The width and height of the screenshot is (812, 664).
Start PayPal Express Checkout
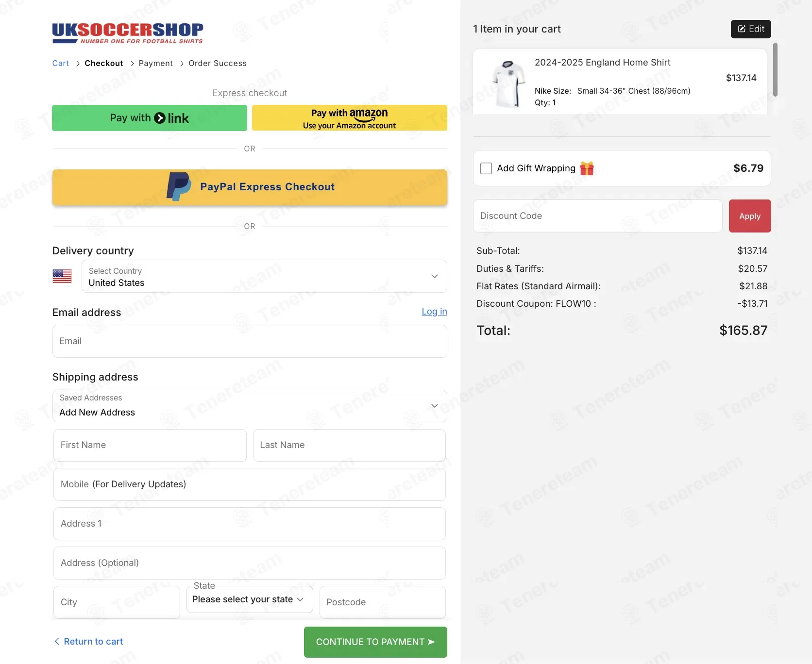[250, 187]
